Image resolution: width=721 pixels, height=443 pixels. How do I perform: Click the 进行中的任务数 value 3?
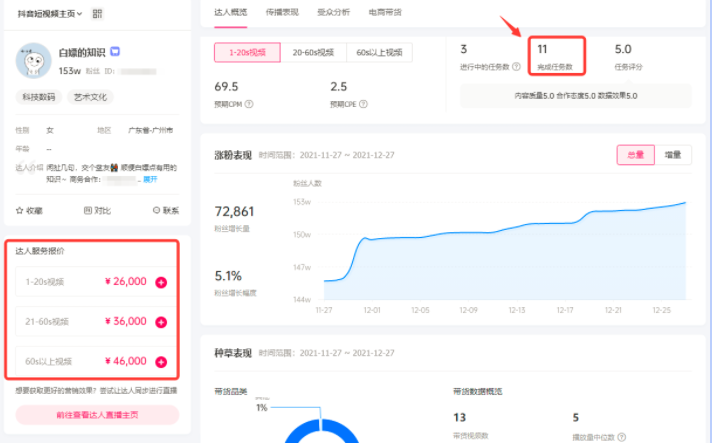click(x=464, y=49)
